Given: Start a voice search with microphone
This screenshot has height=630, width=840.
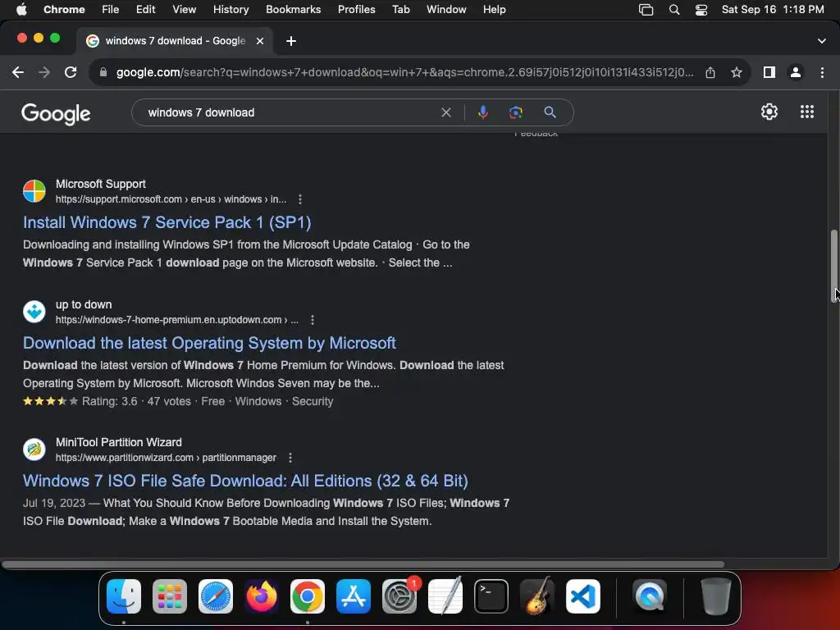Looking at the screenshot, I should point(482,112).
